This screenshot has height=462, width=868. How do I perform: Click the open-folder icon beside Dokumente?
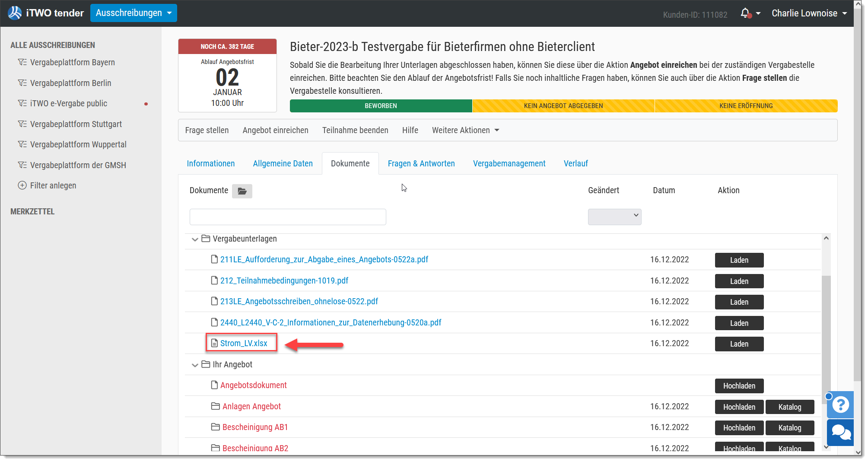point(242,191)
